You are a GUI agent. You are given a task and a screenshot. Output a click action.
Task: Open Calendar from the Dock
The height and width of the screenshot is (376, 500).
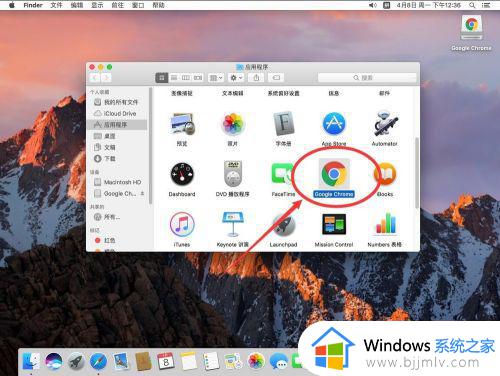166,362
